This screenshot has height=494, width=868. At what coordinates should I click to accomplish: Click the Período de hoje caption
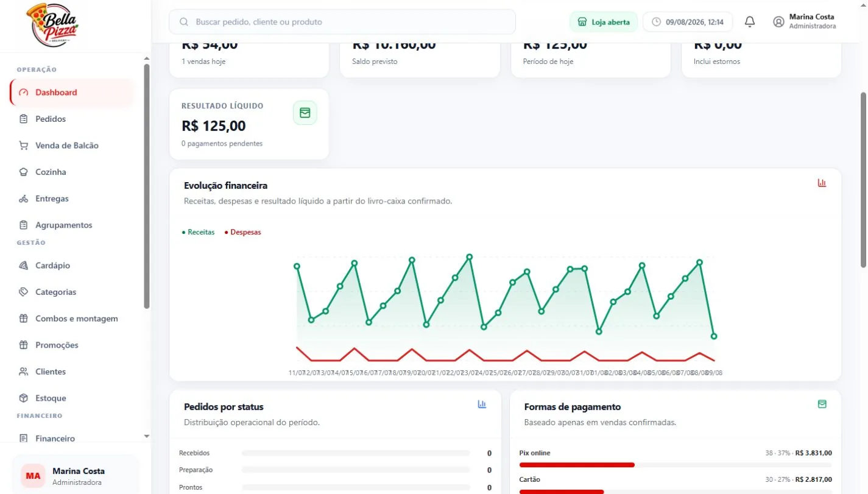pyautogui.click(x=548, y=62)
